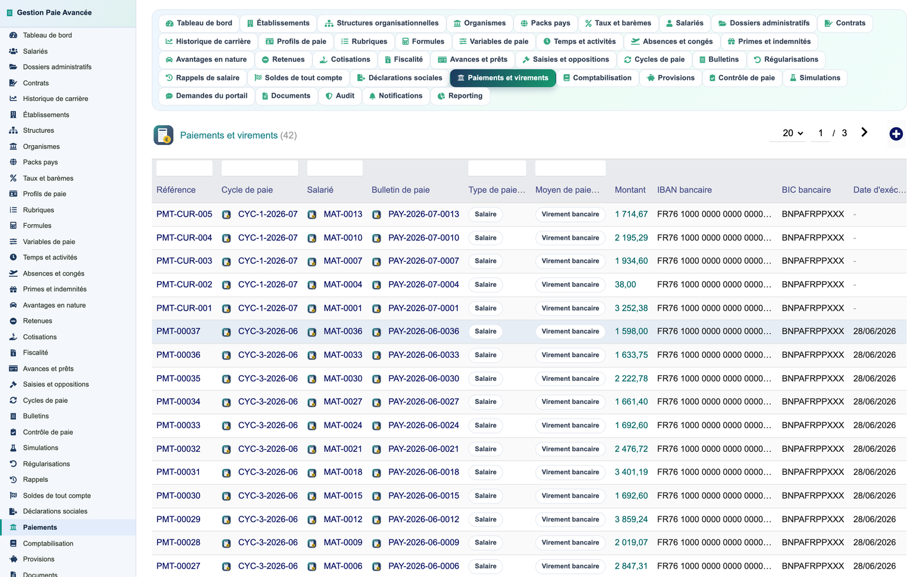Click Temps et activités clock icon
Screen dimensions: 924x577
[13, 258]
